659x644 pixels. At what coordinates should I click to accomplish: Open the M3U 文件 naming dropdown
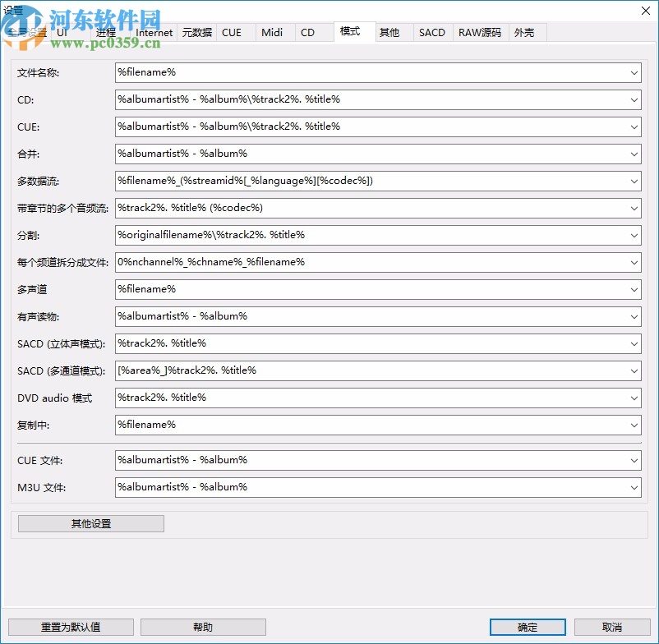coord(634,487)
